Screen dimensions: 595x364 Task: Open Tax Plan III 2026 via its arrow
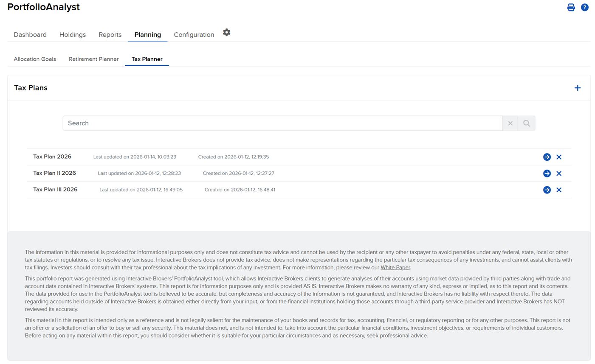tap(547, 190)
